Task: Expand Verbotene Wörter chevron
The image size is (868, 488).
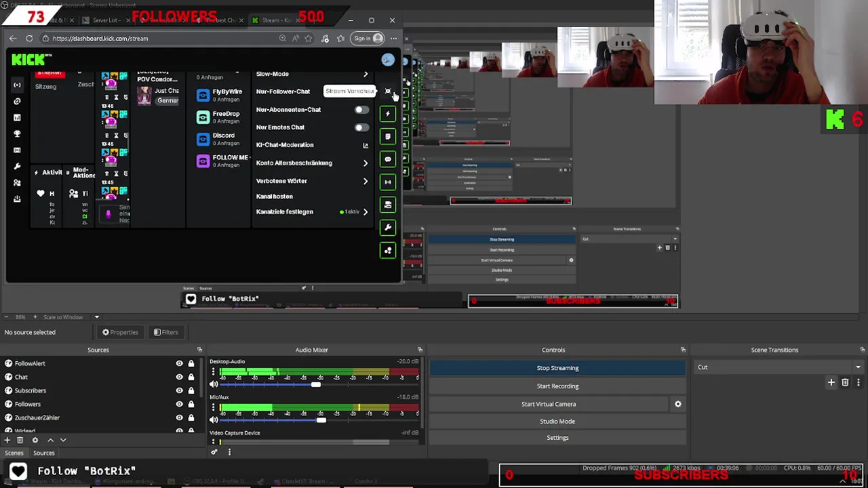Action: (366, 181)
